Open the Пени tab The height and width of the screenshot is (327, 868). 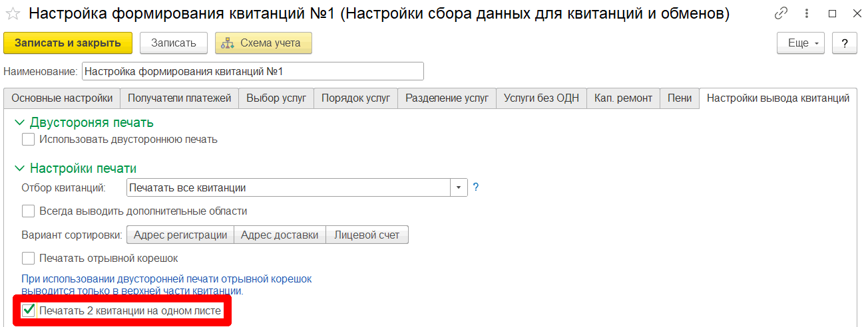680,98
